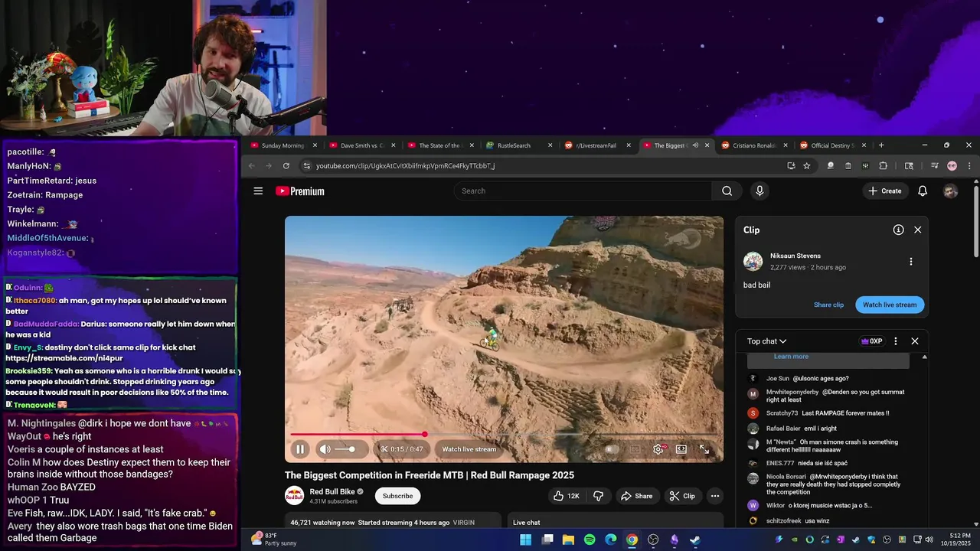Open live chat options three-dot menu

tap(895, 341)
